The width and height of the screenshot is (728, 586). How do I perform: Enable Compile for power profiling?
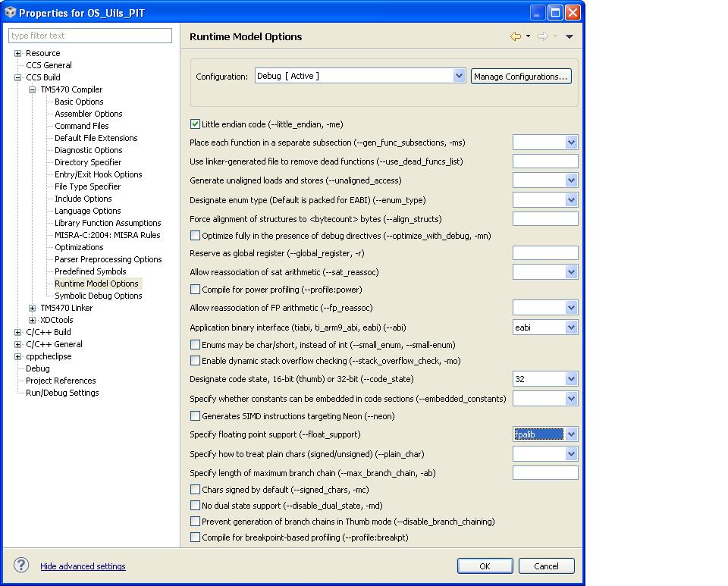coord(195,289)
